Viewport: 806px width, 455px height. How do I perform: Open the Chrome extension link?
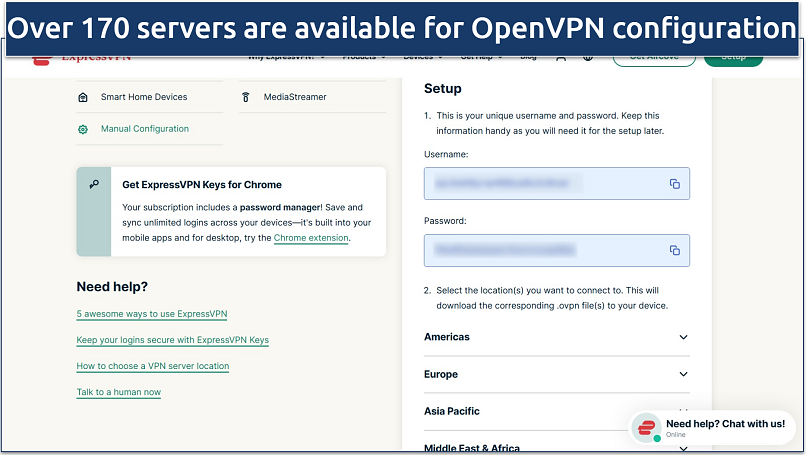tap(311, 238)
